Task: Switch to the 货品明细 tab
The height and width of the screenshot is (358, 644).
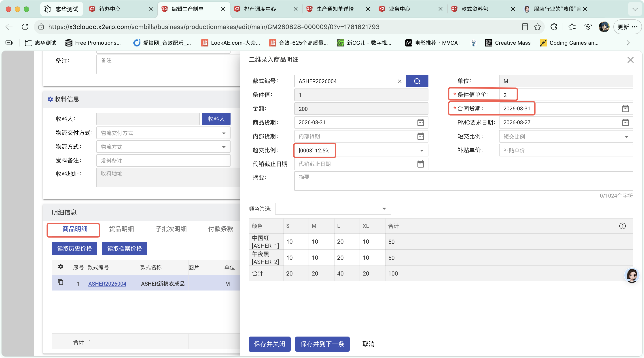Action: coord(121,229)
